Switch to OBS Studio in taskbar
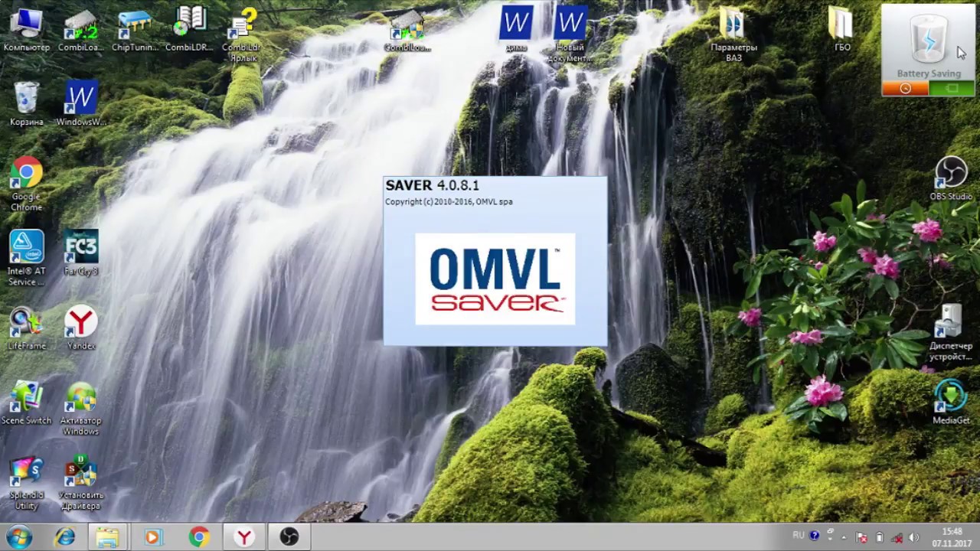 [289, 537]
